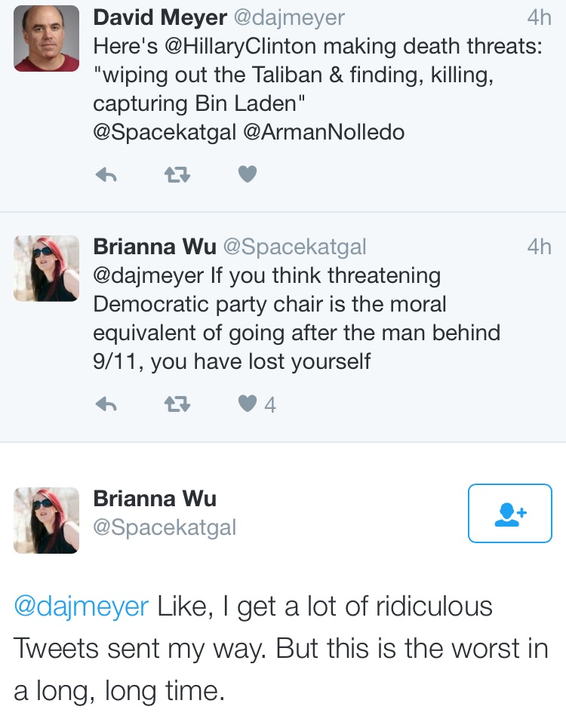Screen dimensions: 566x728
Task: Tap the @HillaryClinton mention
Action: (241, 47)
